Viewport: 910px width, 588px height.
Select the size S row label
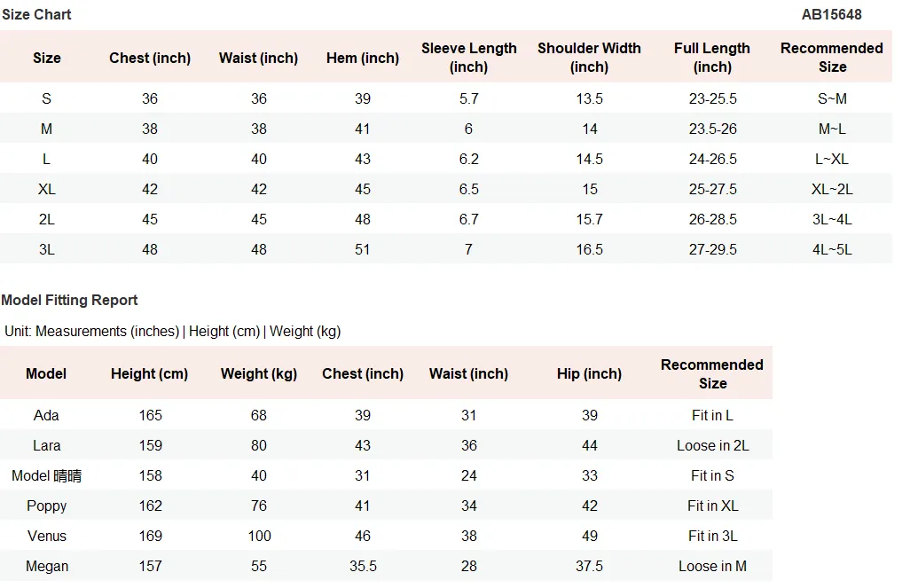click(x=46, y=98)
